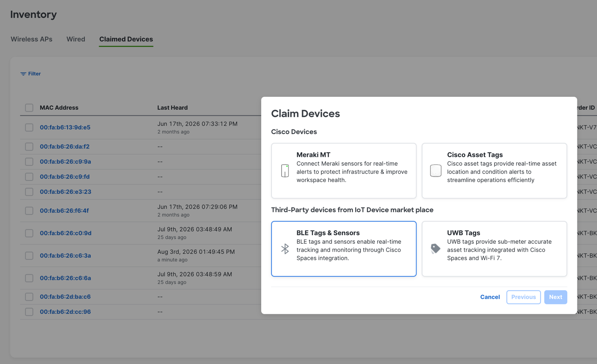
Task: Open device 00:fa:b6:26:c0:9d link
Action: point(66,233)
